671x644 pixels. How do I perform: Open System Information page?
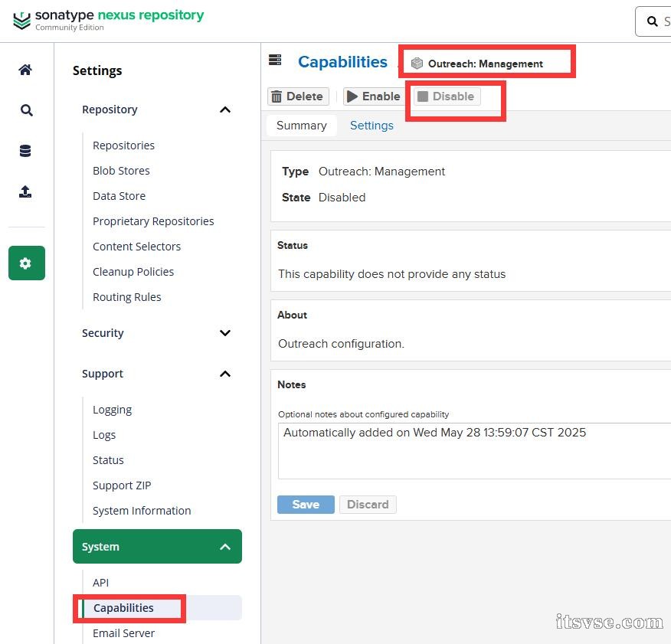[x=142, y=511]
